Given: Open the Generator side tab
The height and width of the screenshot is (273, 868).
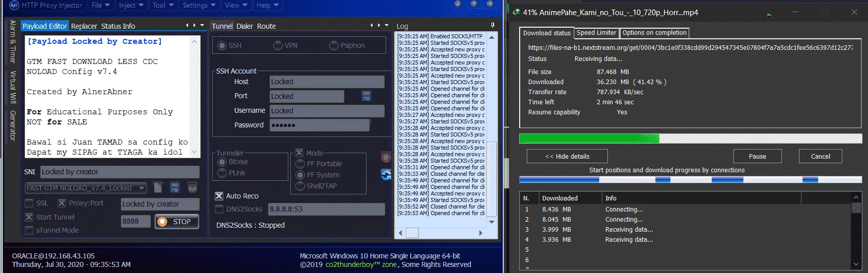Looking at the screenshot, I should (x=13, y=125).
